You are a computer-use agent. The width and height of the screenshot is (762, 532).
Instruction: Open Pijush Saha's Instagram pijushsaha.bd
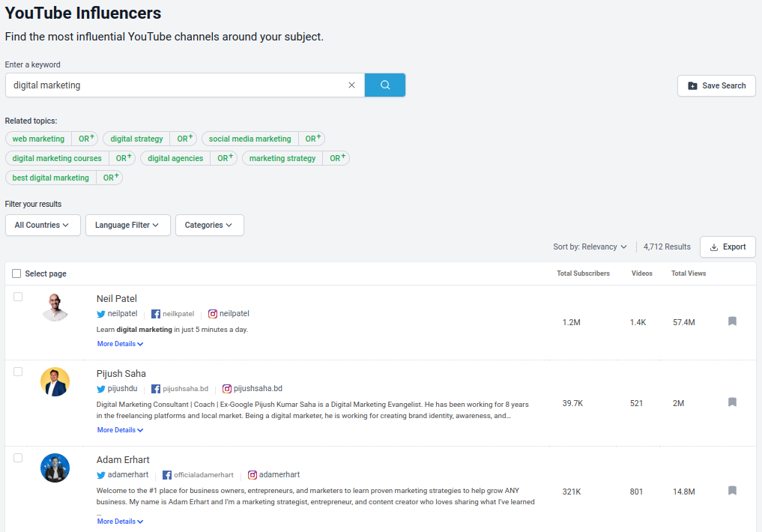pyautogui.click(x=253, y=389)
